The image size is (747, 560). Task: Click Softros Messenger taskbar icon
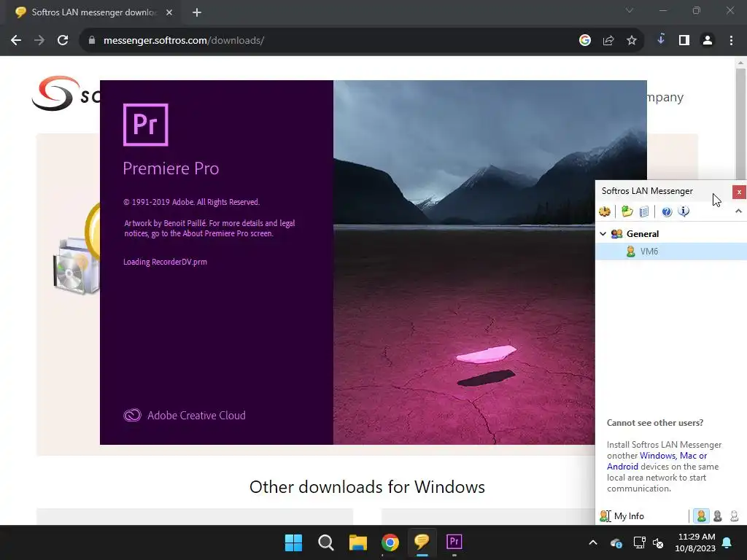[x=422, y=542]
